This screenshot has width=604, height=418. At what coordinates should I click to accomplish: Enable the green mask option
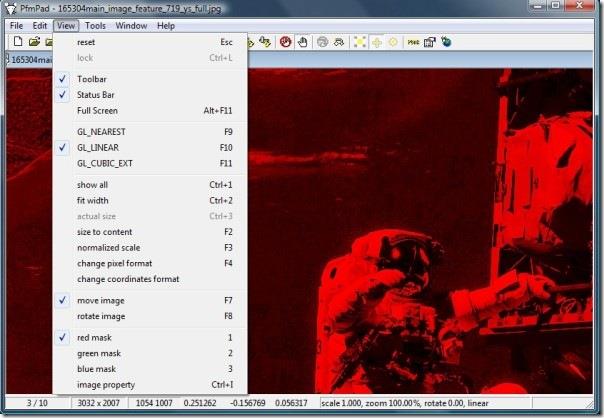tap(99, 353)
